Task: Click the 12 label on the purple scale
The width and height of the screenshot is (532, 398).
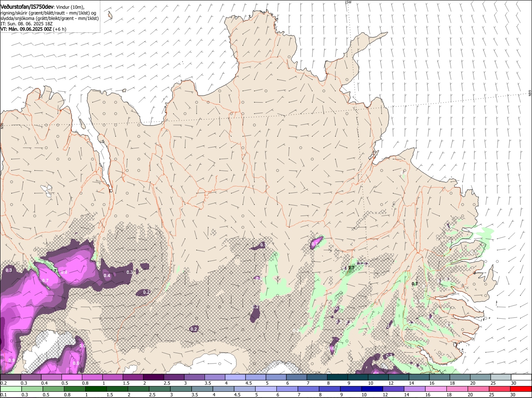Action: (391, 383)
